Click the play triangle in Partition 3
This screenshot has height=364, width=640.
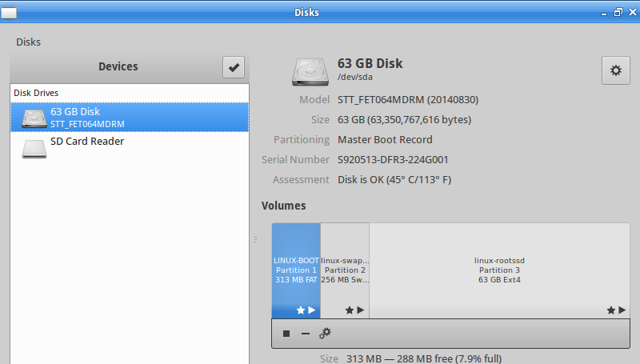click(622, 310)
